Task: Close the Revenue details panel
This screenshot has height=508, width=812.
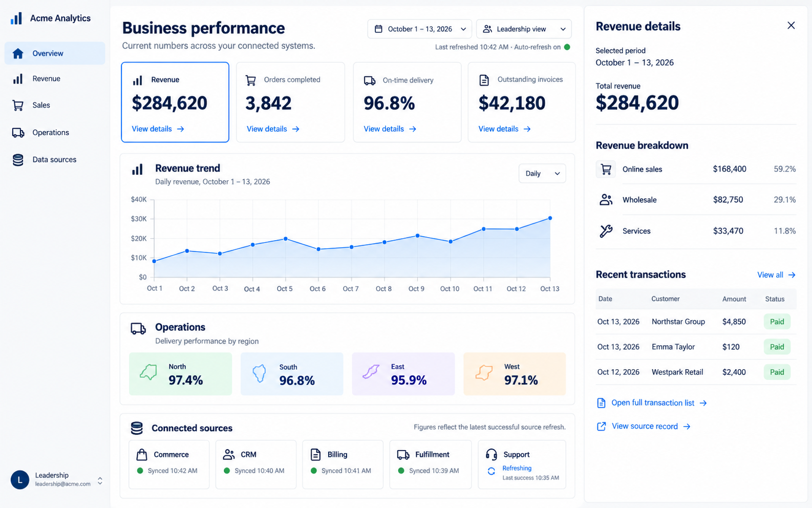Action: [x=791, y=26]
